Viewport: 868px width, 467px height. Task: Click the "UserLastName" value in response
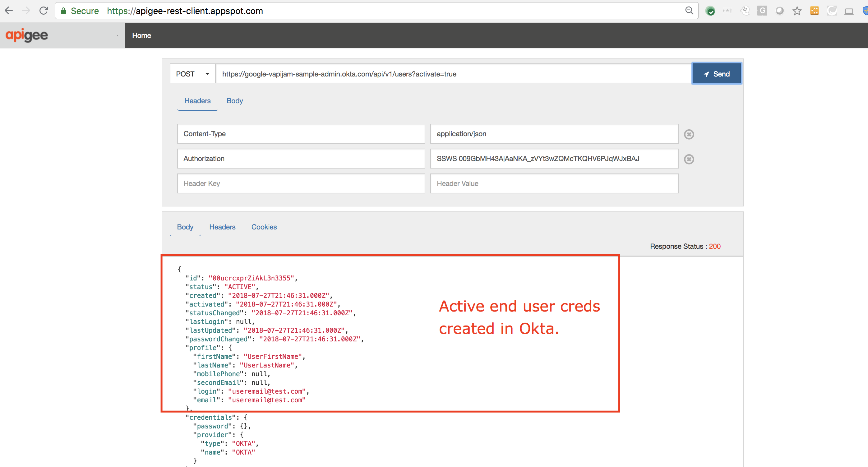pos(267,365)
